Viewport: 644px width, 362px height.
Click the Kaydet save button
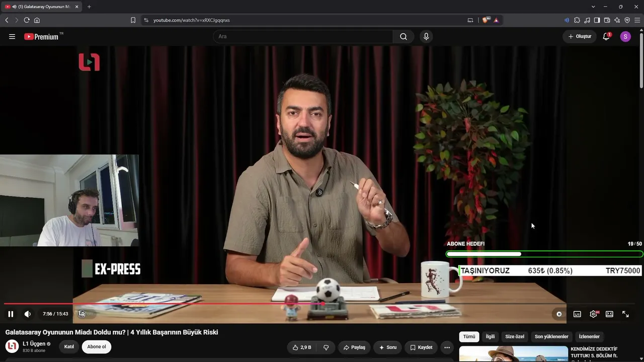pos(421,347)
